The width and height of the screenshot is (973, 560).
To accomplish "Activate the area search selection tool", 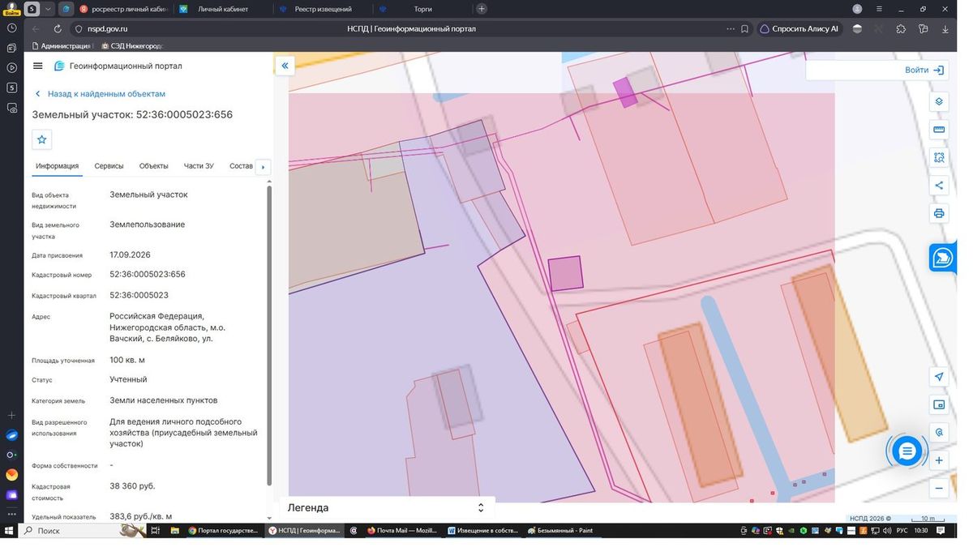I will pyautogui.click(x=939, y=157).
